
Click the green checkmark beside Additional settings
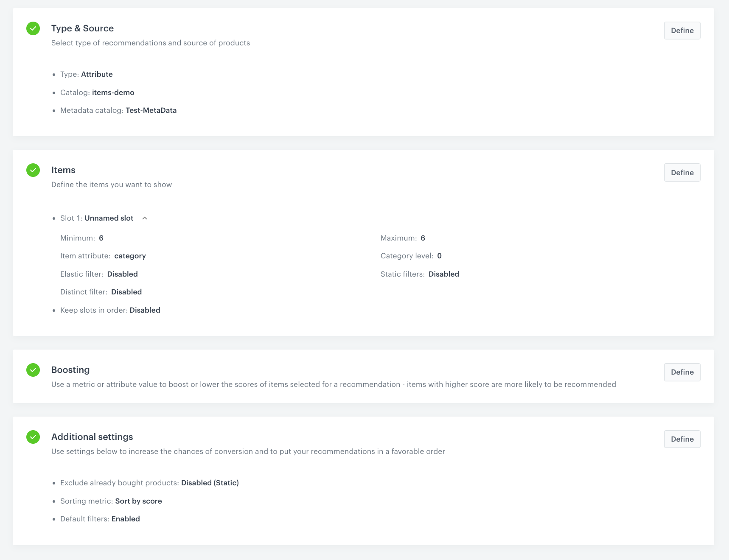point(33,437)
